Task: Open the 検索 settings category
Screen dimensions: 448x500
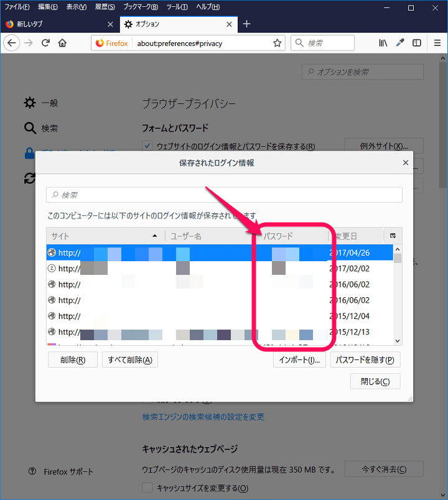Action: pyautogui.click(x=42, y=128)
